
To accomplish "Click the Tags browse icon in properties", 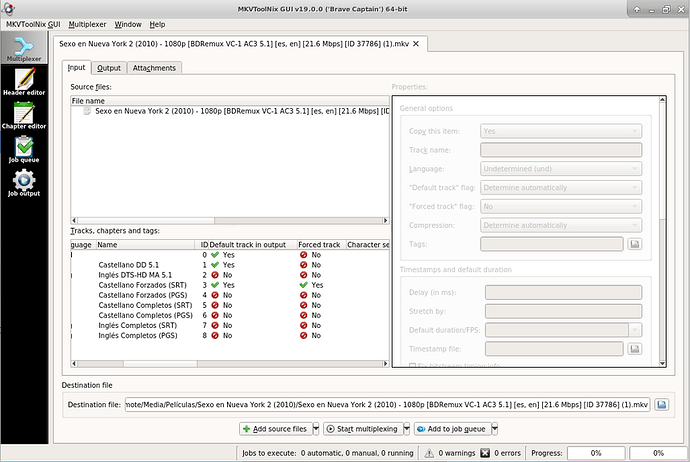I will (x=635, y=244).
